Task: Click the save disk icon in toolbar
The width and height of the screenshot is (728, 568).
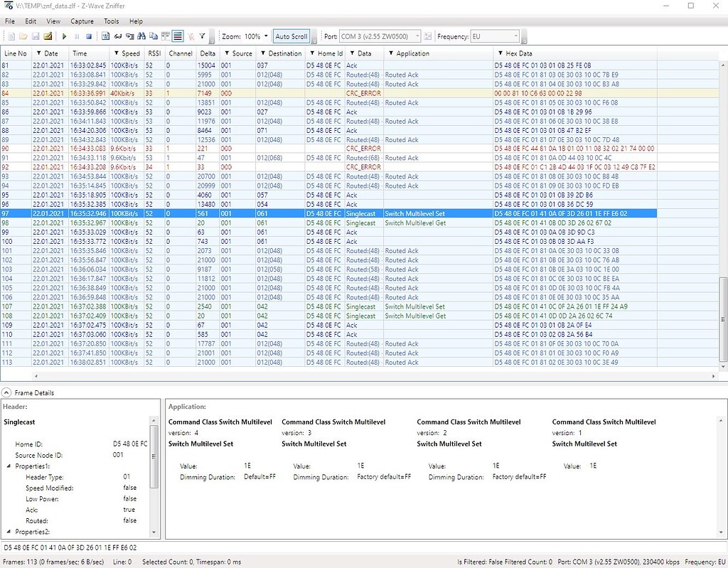Action: 36,36
